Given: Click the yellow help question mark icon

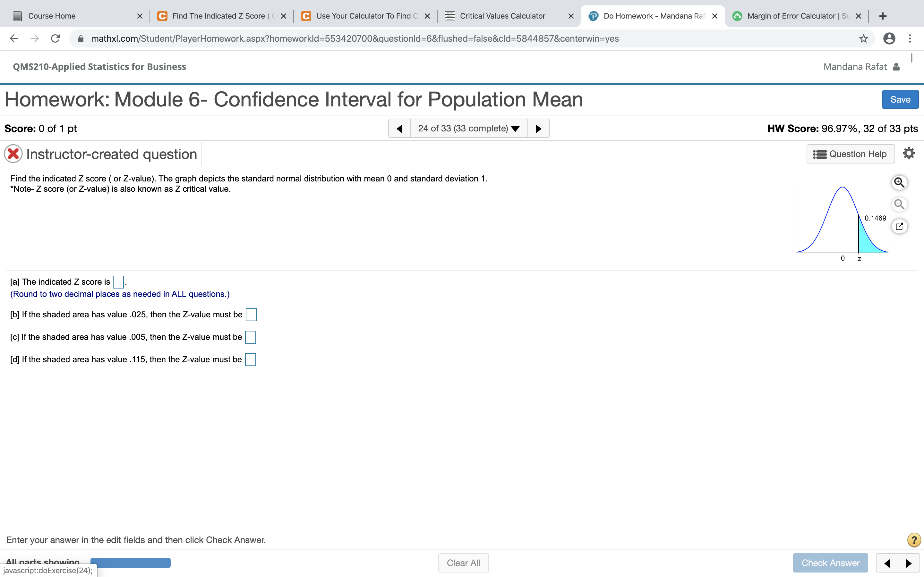Looking at the screenshot, I should point(914,539).
